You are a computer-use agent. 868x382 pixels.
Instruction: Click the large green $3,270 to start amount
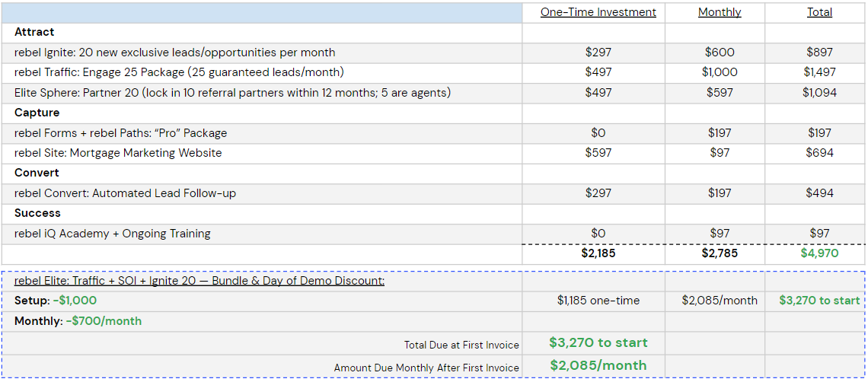coord(598,342)
